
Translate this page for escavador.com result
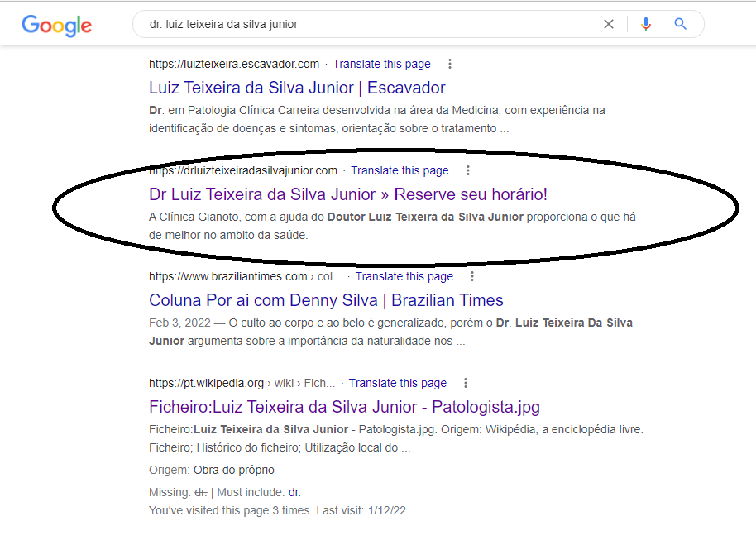[381, 64]
